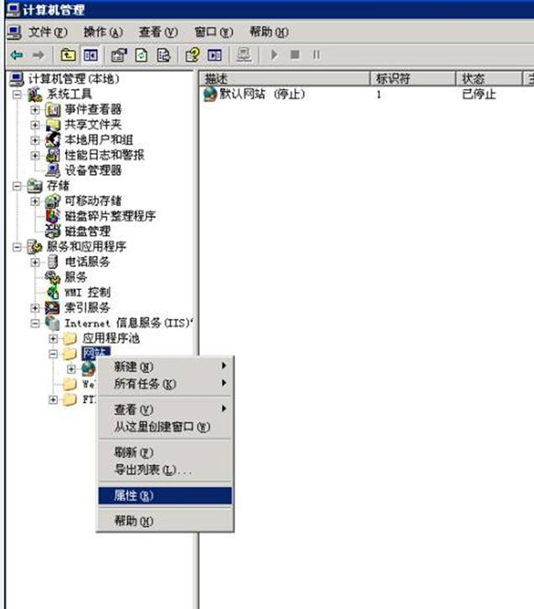Image resolution: width=534 pixels, height=609 pixels.
Task: Expand the 事件查看器 tree node
Action: coord(35,110)
